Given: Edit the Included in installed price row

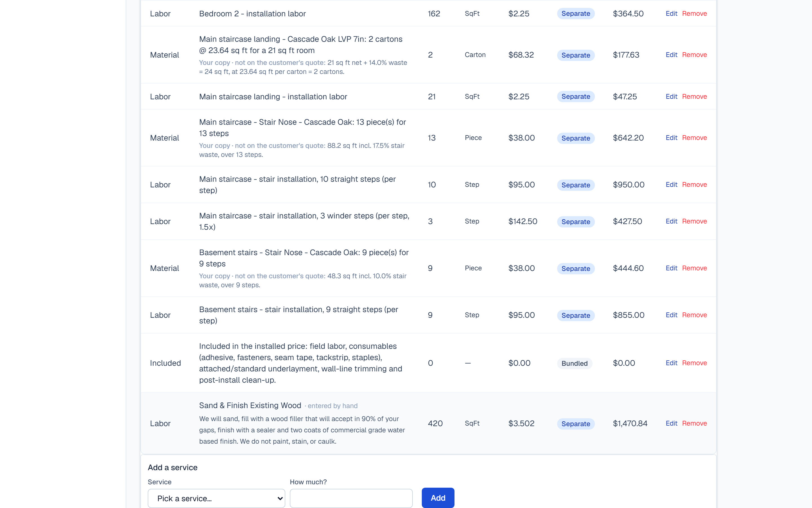Looking at the screenshot, I should pyautogui.click(x=671, y=363).
